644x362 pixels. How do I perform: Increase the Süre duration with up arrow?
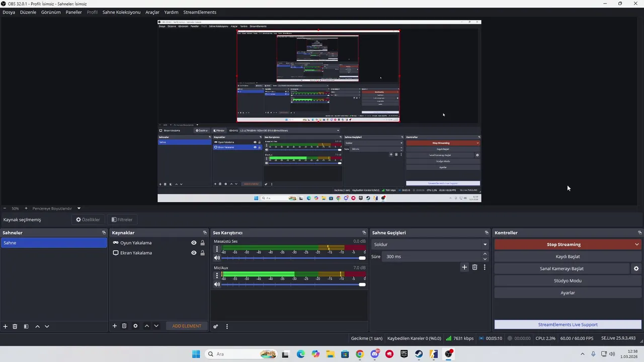coord(485,254)
